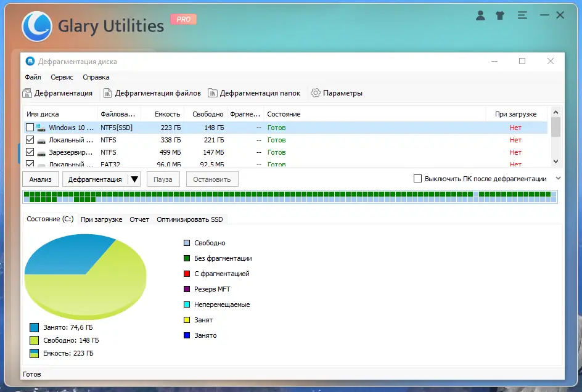Viewport: 582px width, 392px height.
Task: Open the skin (t-shirt) icon
Action: (x=500, y=15)
